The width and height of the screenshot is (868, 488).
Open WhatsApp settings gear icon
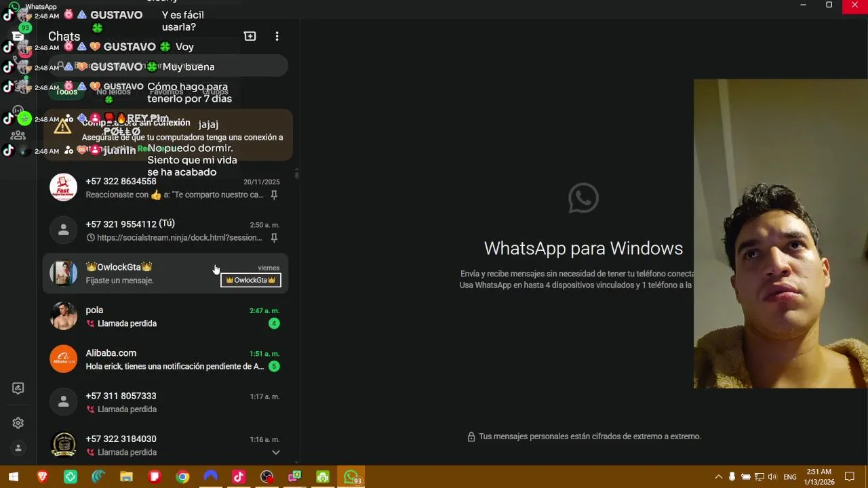18,423
